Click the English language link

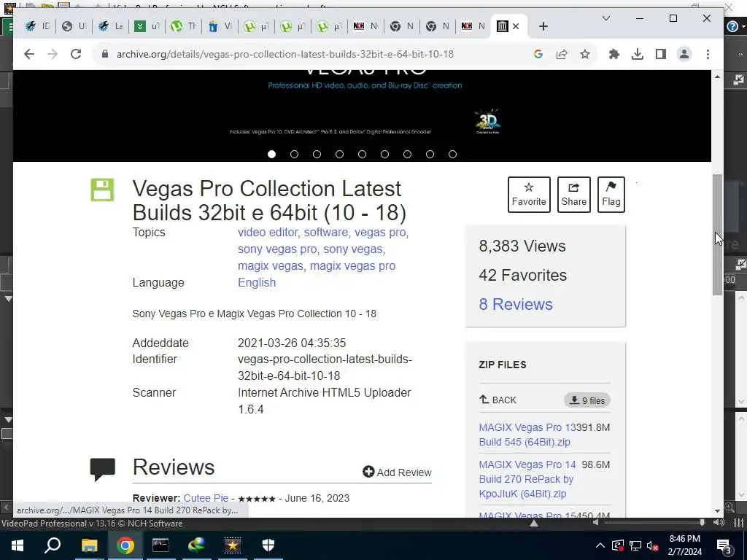click(257, 282)
